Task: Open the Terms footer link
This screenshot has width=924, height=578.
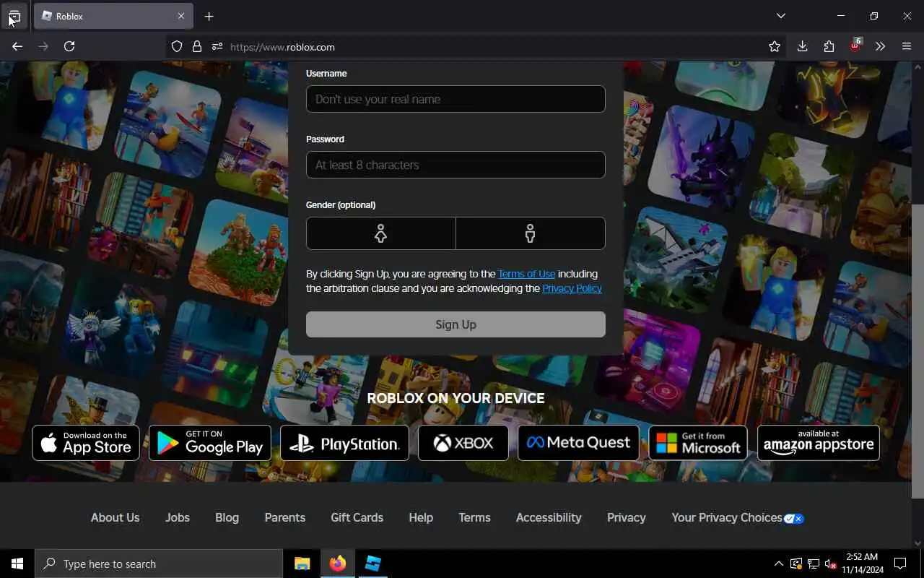Action: click(474, 517)
